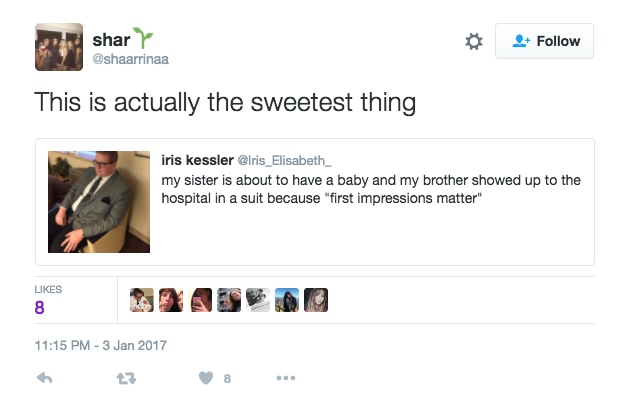Open shar's profile picture

click(59, 47)
